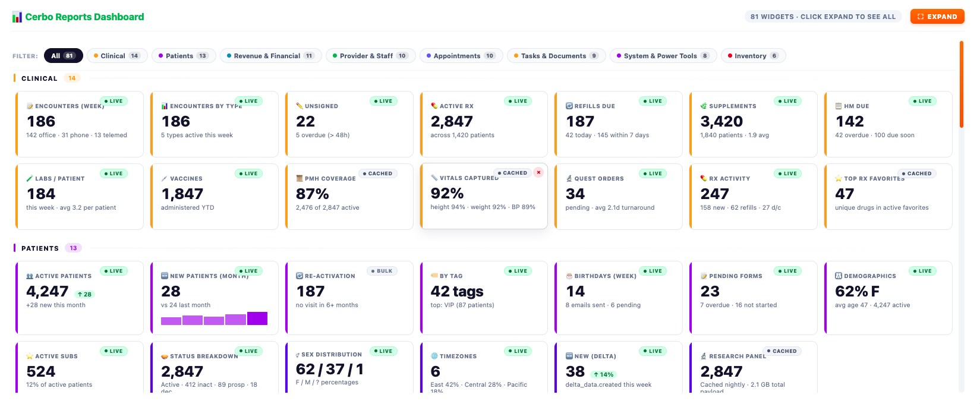Click the Refills Due refresh icon
The image size is (980, 404).
click(569, 106)
